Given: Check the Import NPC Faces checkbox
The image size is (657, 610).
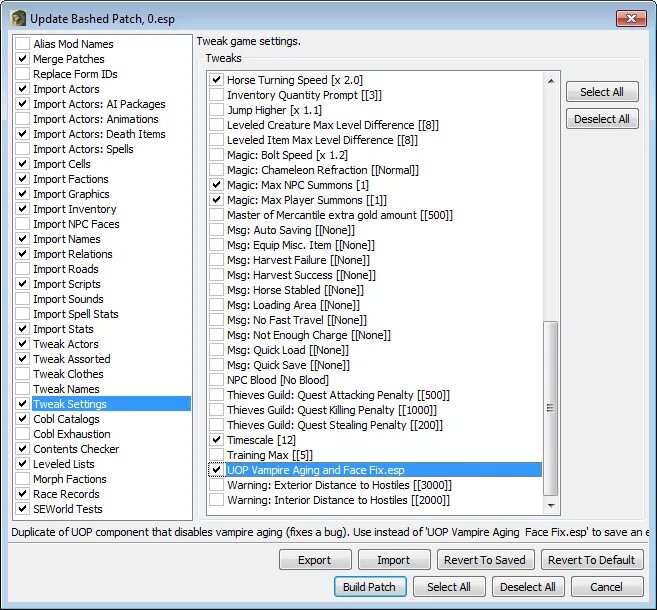Looking at the screenshot, I should coord(23,224).
